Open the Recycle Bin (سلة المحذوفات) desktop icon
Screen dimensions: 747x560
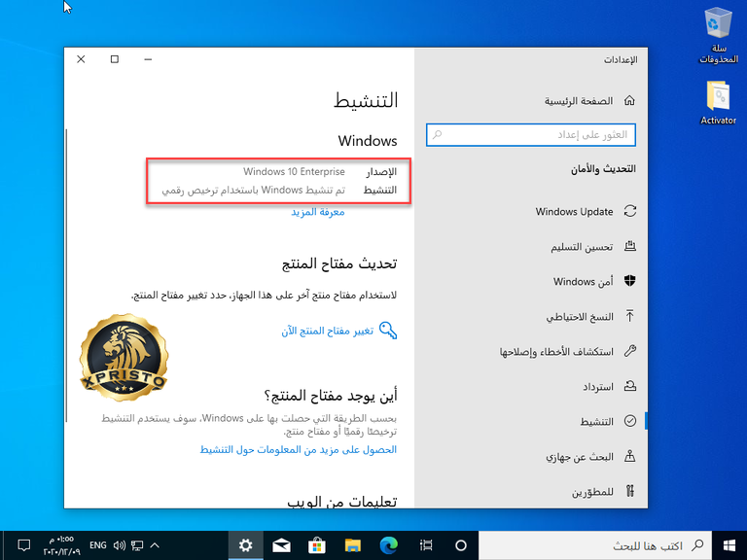719,36
